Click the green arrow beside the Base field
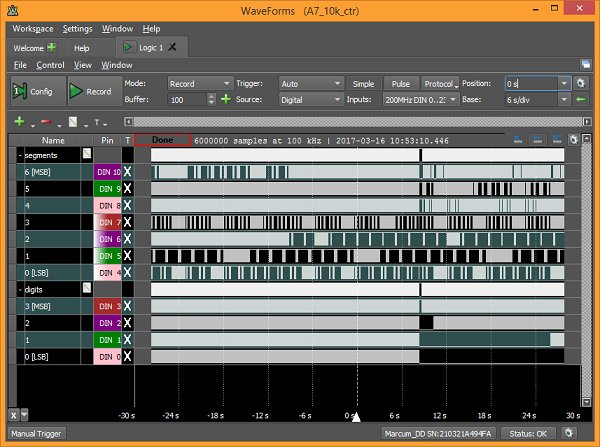 point(581,100)
